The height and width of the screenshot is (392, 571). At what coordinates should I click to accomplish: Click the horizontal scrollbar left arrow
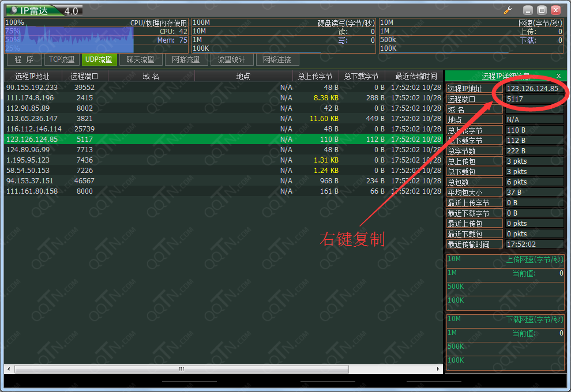click(x=9, y=369)
